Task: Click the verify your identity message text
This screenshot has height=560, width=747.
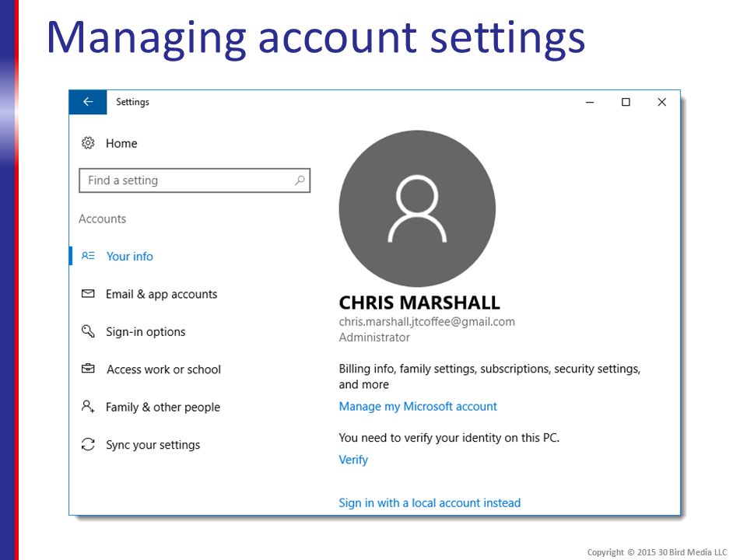Action: (x=449, y=438)
